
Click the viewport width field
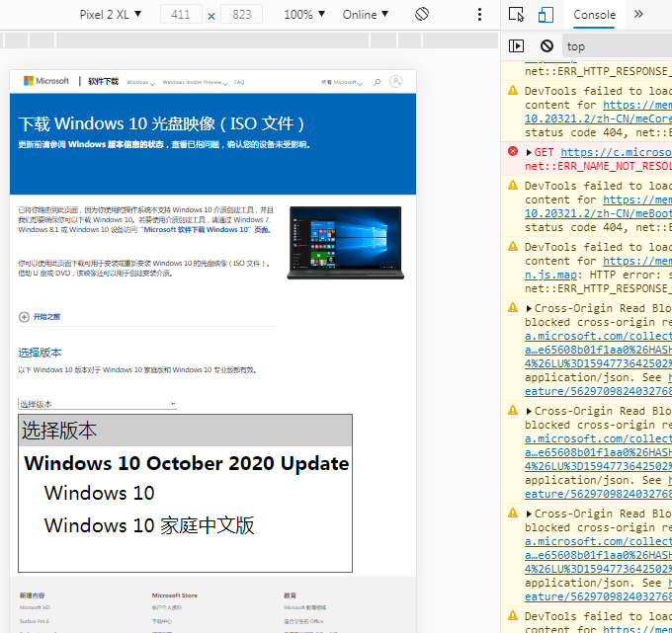(180, 15)
